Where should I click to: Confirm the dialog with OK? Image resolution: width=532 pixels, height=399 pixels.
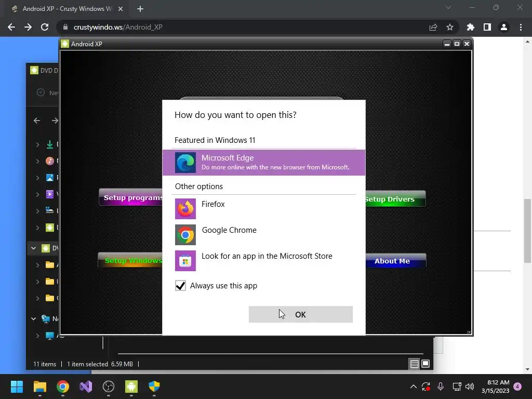(x=301, y=314)
